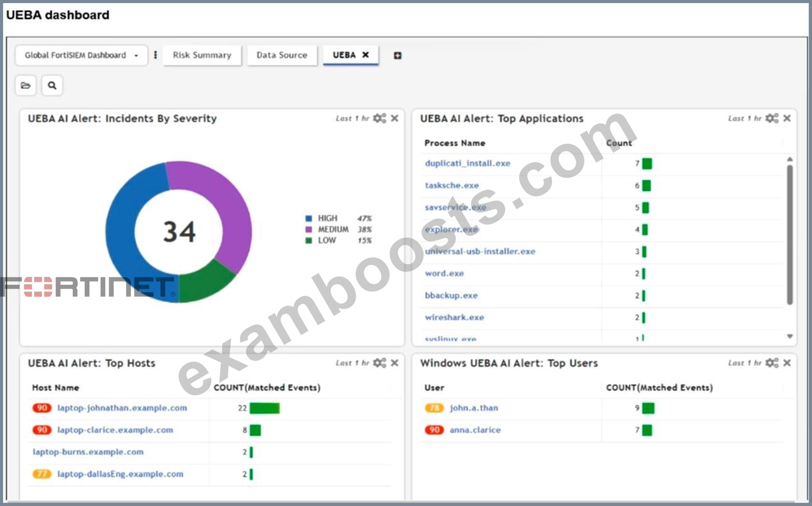The height and width of the screenshot is (506, 812).
Task: Click the magnifier search icon
Action: click(52, 85)
